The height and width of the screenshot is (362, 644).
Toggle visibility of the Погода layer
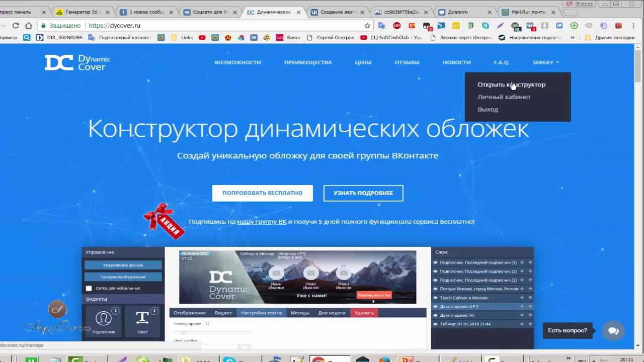click(436, 289)
